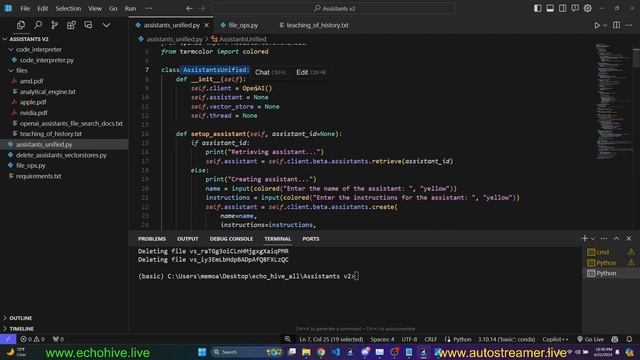Image resolution: width=640 pixels, height=360 pixels.
Task: Open the Source Control view icon
Action: (x=54, y=25)
